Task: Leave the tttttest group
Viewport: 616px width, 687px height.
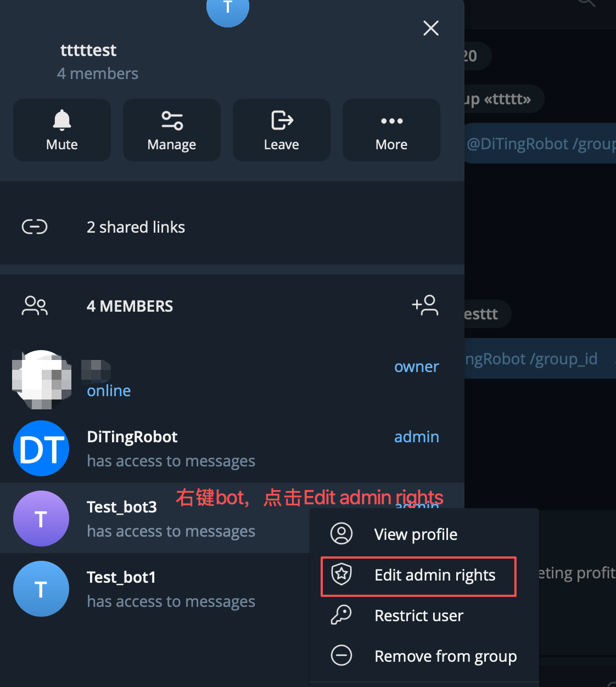Action: tap(282, 130)
